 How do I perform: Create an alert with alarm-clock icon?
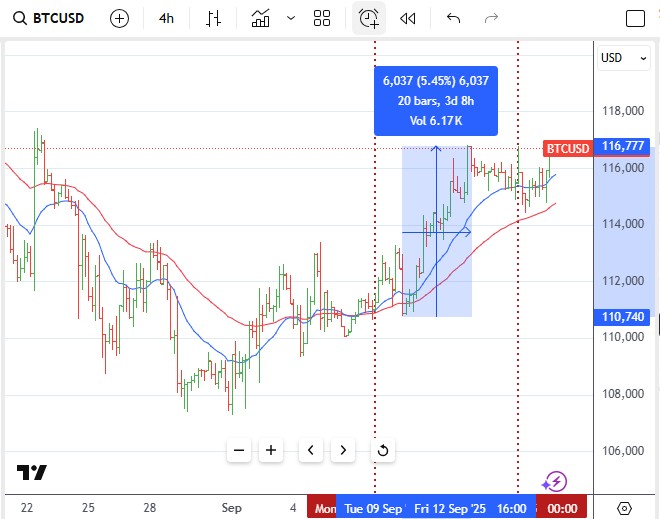pyautogui.click(x=369, y=19)
